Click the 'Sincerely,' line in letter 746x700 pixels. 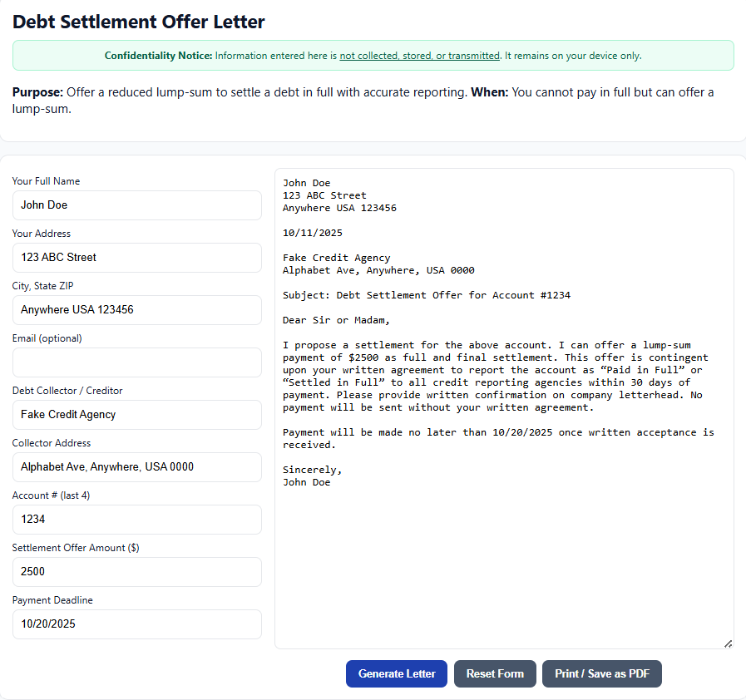pyautogui.click(x=312, y=470)
